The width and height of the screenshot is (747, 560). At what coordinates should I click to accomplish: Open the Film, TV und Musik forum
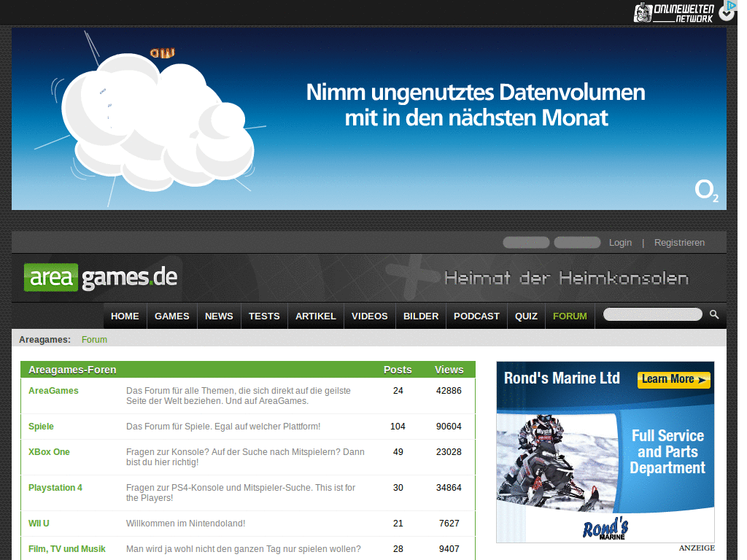[x=66, y=549]
